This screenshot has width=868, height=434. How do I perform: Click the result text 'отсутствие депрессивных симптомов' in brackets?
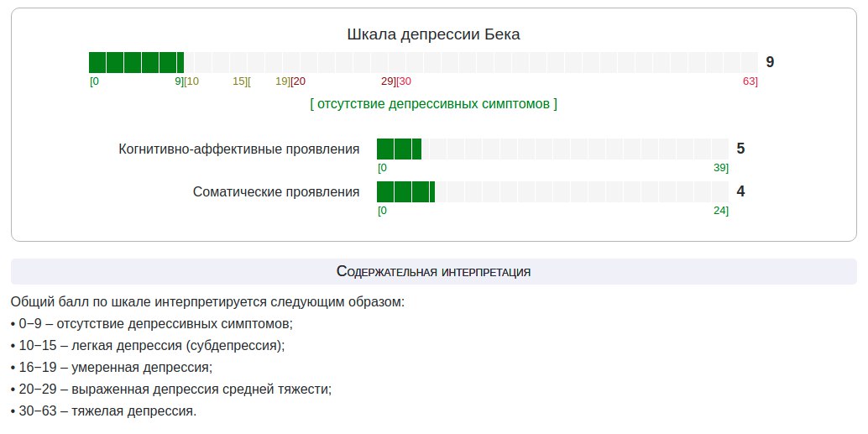point(433,104)
